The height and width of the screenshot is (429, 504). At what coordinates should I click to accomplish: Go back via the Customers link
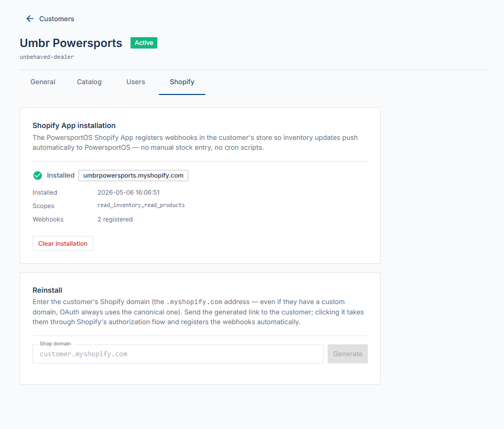57,19
